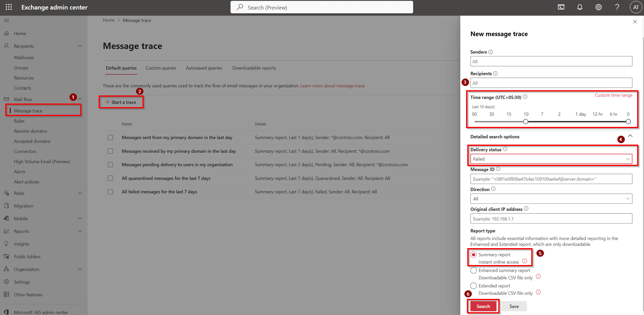Click the help question mark icon
This screenshot has width=644, height=315.
tap(617, 7)
